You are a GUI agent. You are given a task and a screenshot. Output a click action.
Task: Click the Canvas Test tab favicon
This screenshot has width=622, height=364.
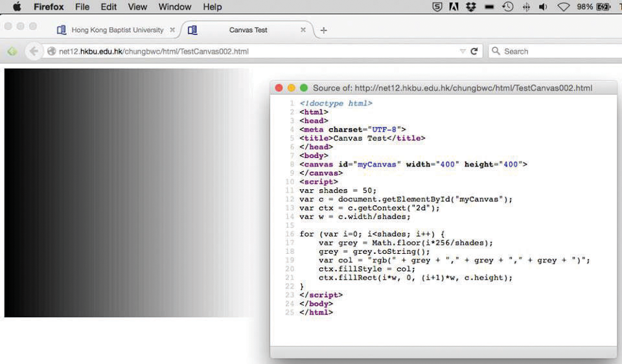[x=192, y=30]
